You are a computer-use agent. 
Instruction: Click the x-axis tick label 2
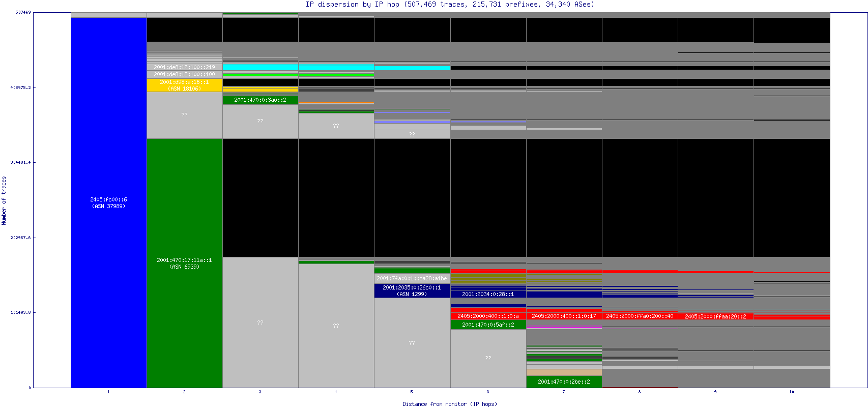(184, 392)
